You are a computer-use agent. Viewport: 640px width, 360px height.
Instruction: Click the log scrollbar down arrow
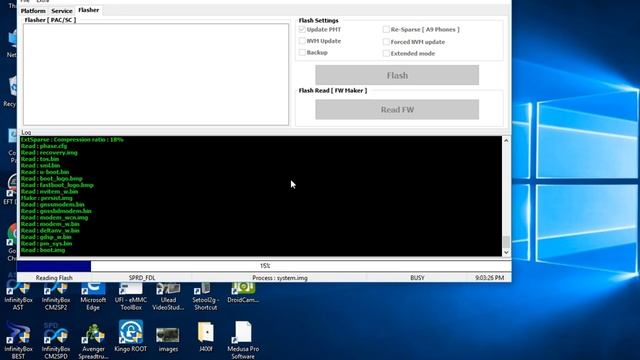click(x=506, y=252)
